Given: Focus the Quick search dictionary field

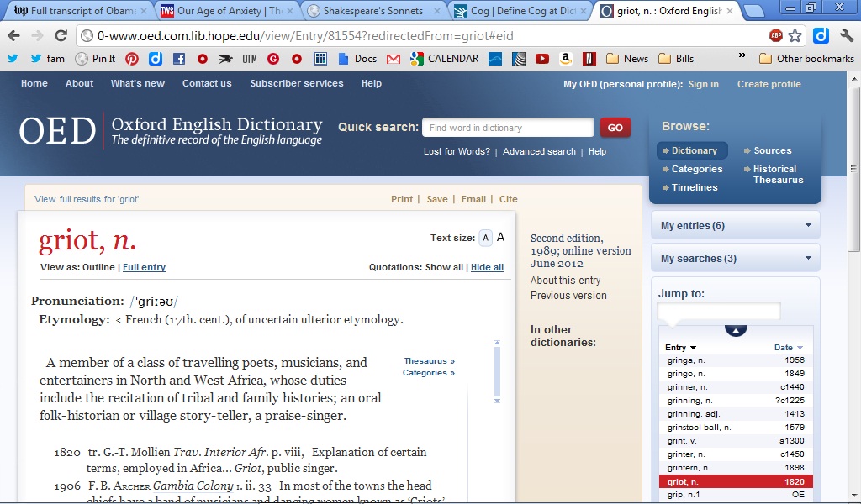Looking at the screenshot, I should (x=508, y=128).
